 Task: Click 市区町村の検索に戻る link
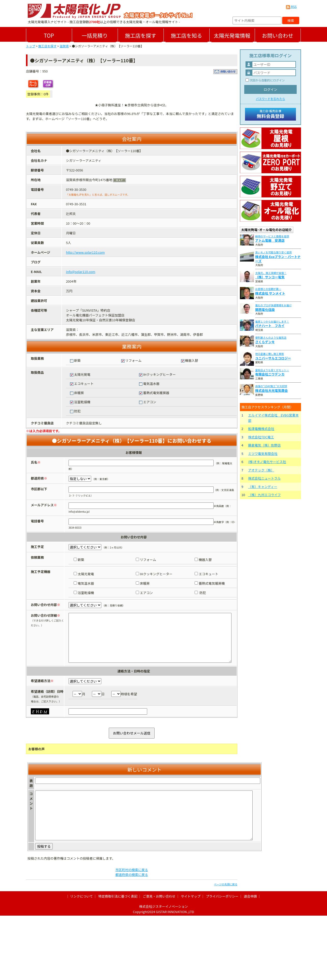click(132, 870)
